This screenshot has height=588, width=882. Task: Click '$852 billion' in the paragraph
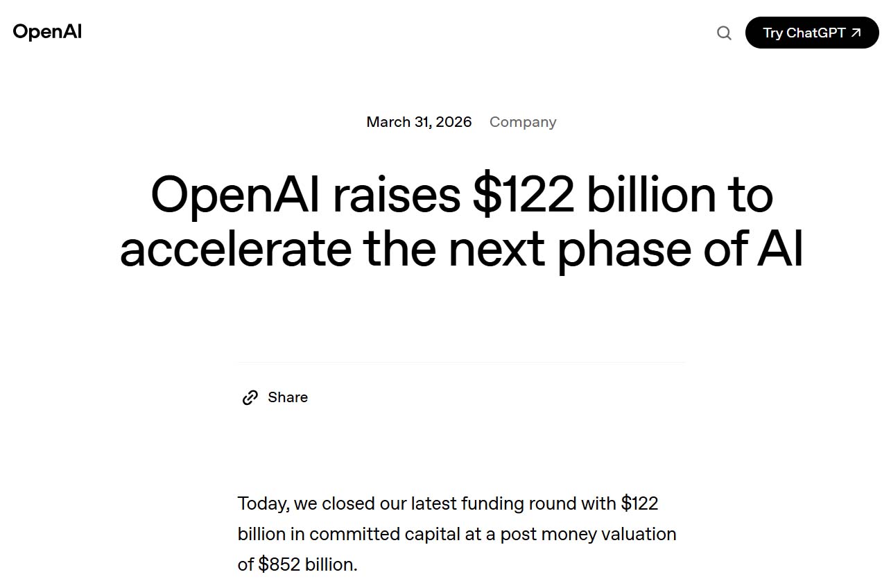[308, 564]
